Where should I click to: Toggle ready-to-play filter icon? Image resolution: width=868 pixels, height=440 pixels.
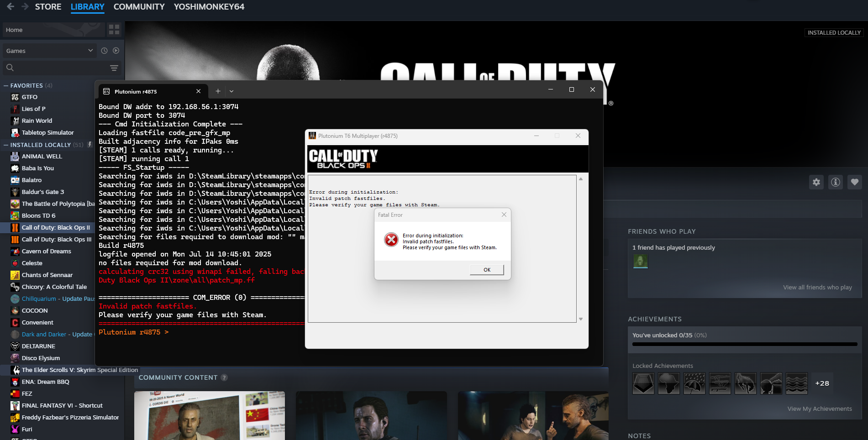116,51
